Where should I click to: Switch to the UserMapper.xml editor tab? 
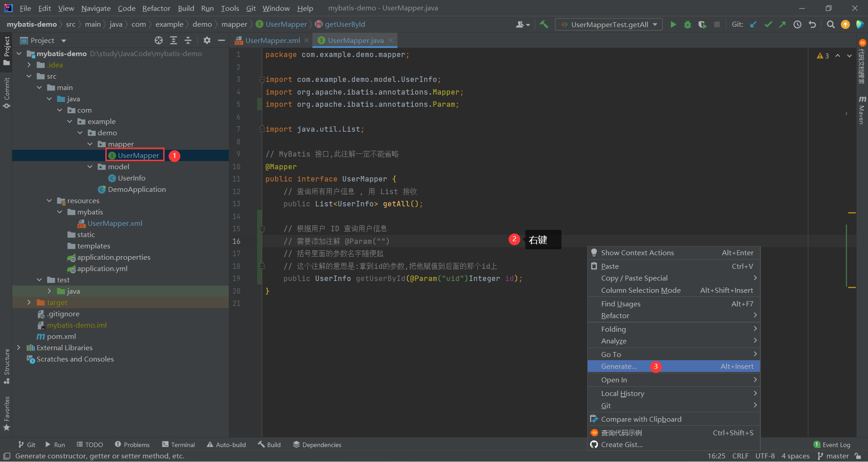click(x=272, y=40)
